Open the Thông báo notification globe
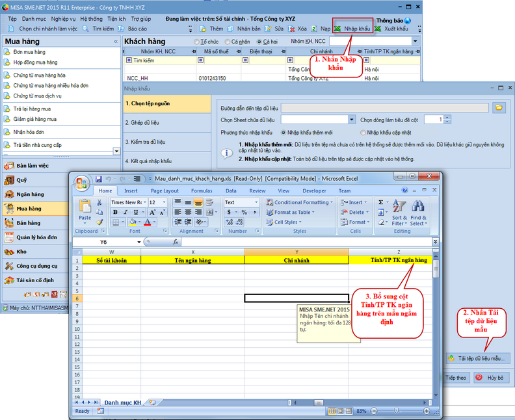The height and width of the screenshot is (420, 515). point(408,21)
